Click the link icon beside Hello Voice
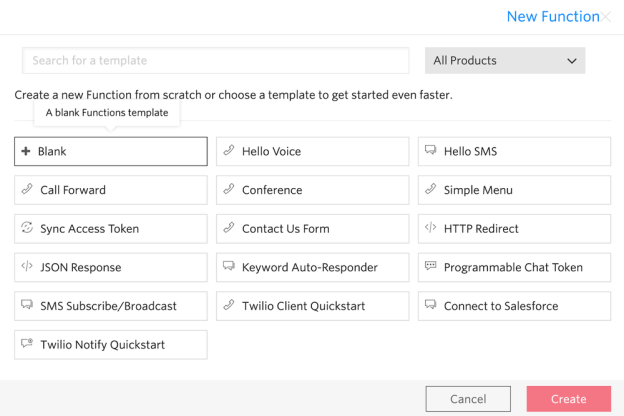The height and width of the screenshot is (416, 624). (x=229, y=152)
